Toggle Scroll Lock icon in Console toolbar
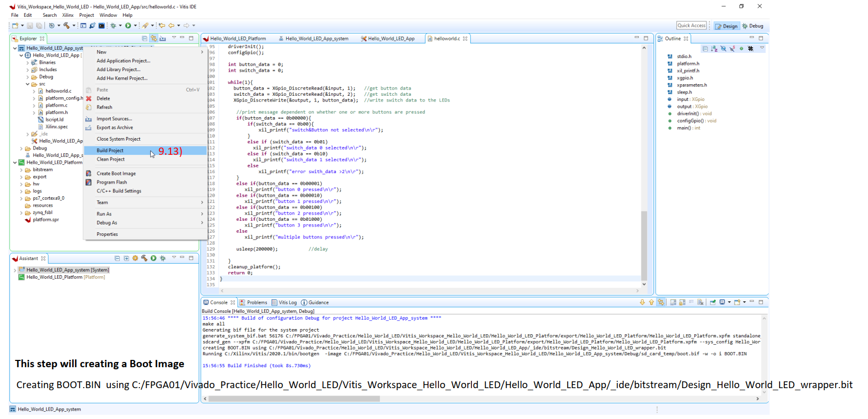Screen dimensions: 868x419 tap(682, 302)
